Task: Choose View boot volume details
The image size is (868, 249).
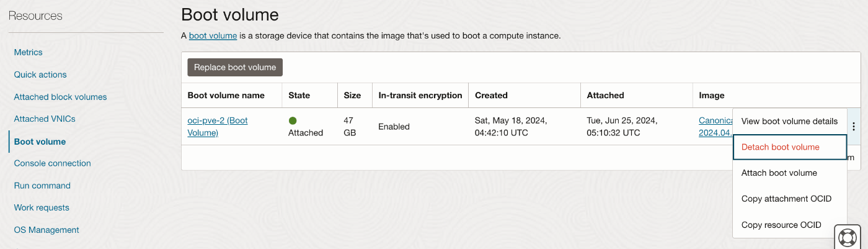Action: click(x=789, y=122)
